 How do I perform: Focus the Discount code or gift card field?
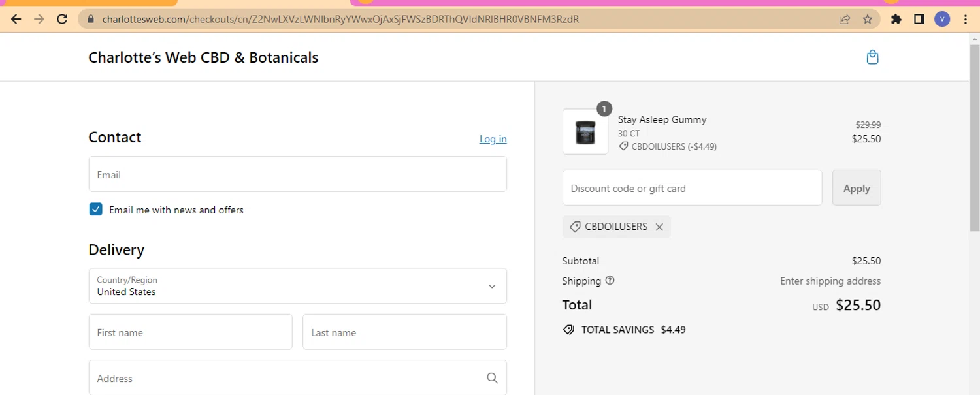[x=692, y=188]
